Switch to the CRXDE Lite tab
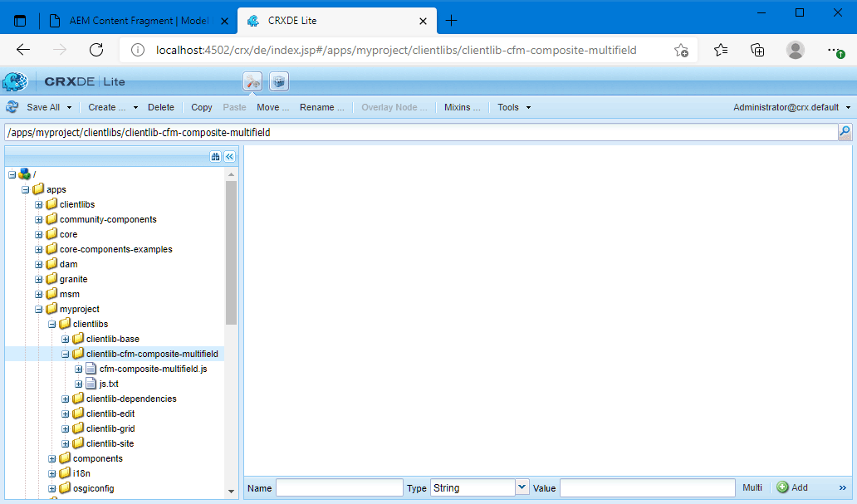 337,21
